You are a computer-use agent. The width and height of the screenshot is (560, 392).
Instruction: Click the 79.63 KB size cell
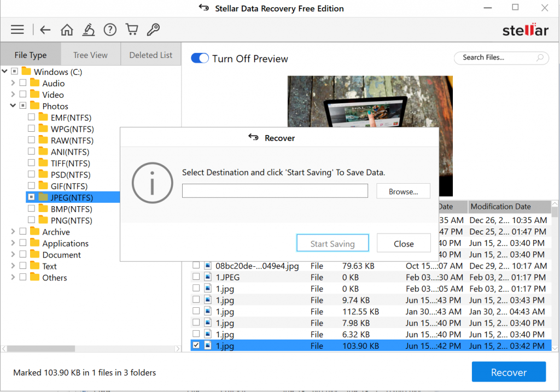point(358,266)
